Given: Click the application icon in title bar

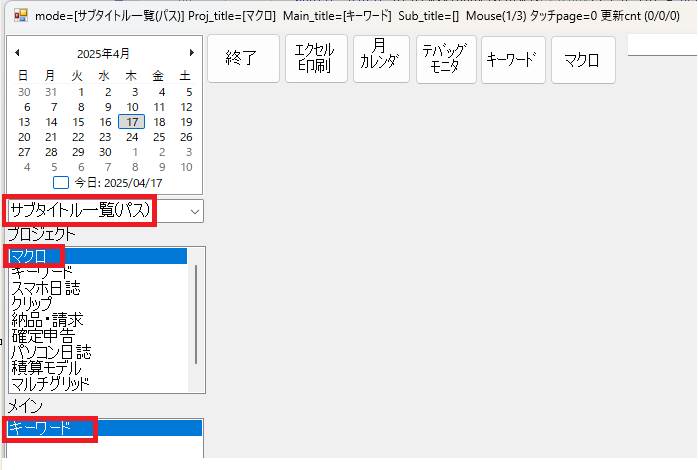Looking at the screenshot, I should click(20, 16).
